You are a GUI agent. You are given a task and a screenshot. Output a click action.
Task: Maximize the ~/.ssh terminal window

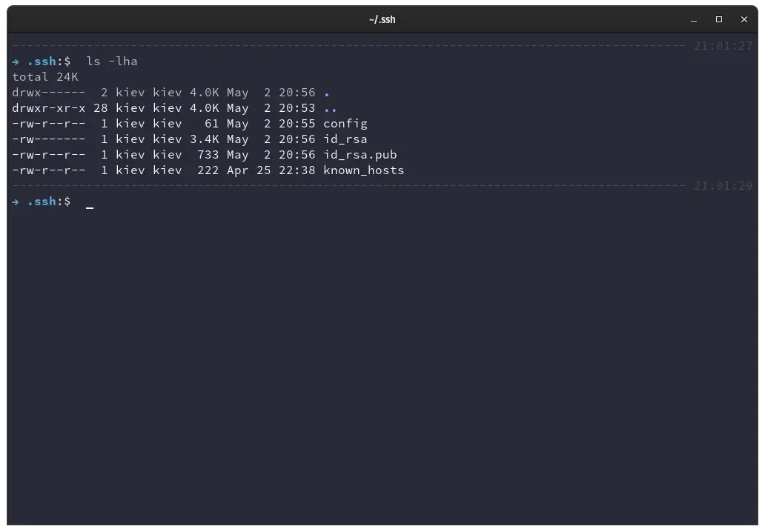click(x=718, y=19)
